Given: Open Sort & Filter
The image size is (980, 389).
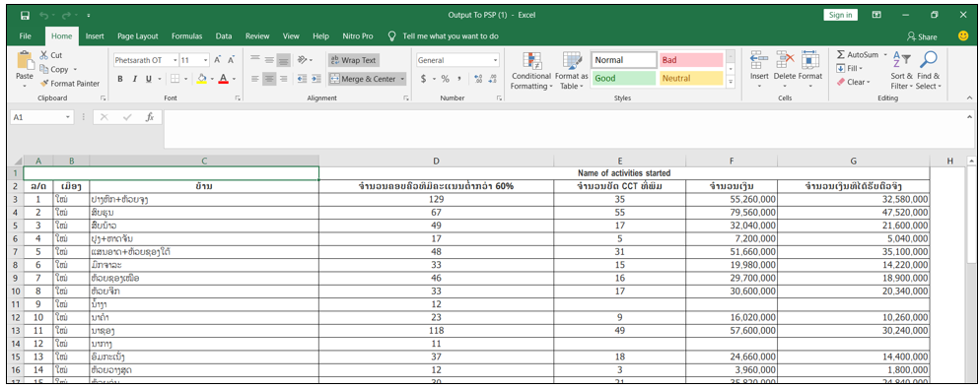Looking at the screenshot, I should click(902, 71).
